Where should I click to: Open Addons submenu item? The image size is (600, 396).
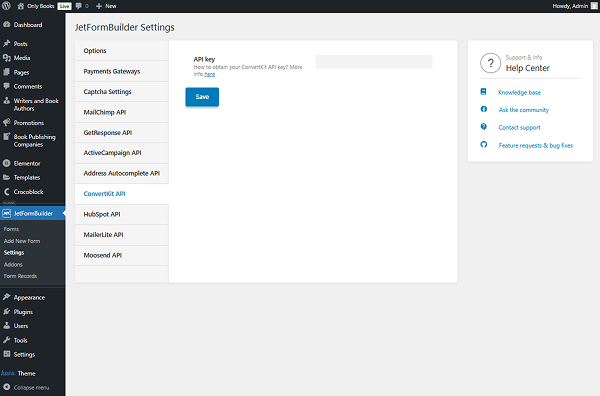13,264
